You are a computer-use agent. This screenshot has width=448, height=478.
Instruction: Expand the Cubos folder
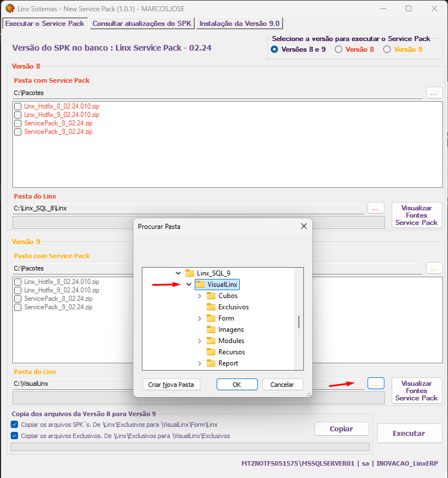[200, 296]
